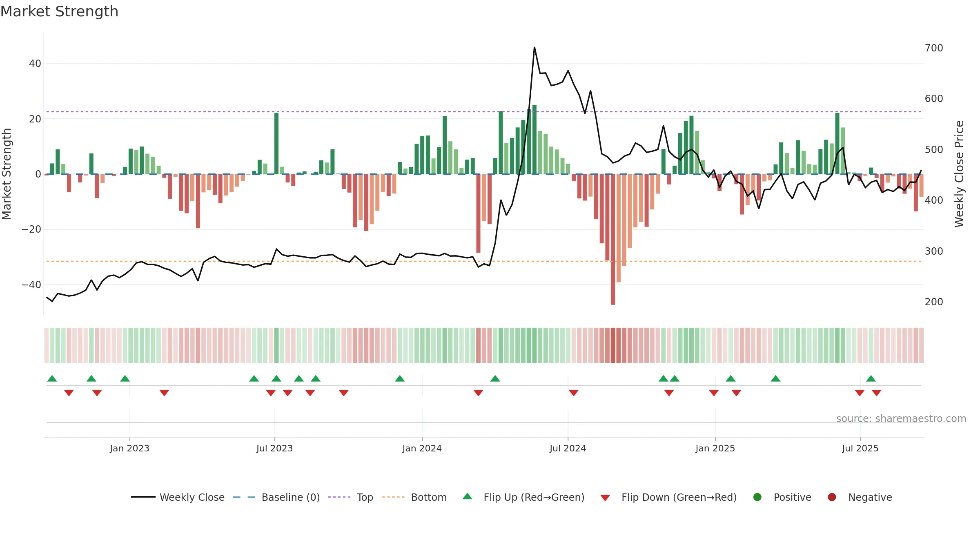Click the price line peak near 700
The image size is (980, 551).
coord(534,47)
